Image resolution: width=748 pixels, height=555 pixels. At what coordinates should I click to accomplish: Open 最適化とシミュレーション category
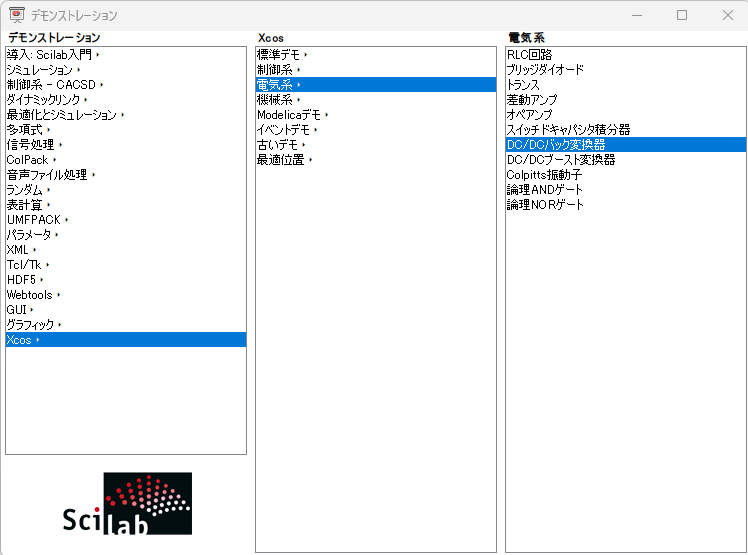126,115
